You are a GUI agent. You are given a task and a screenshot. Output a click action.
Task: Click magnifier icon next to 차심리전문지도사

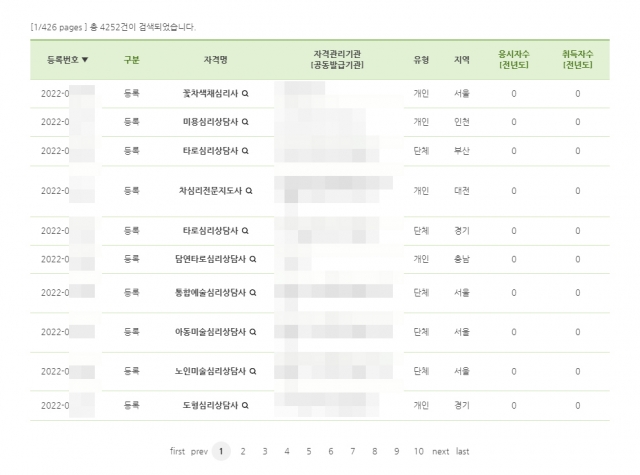[x=249, y=191]
